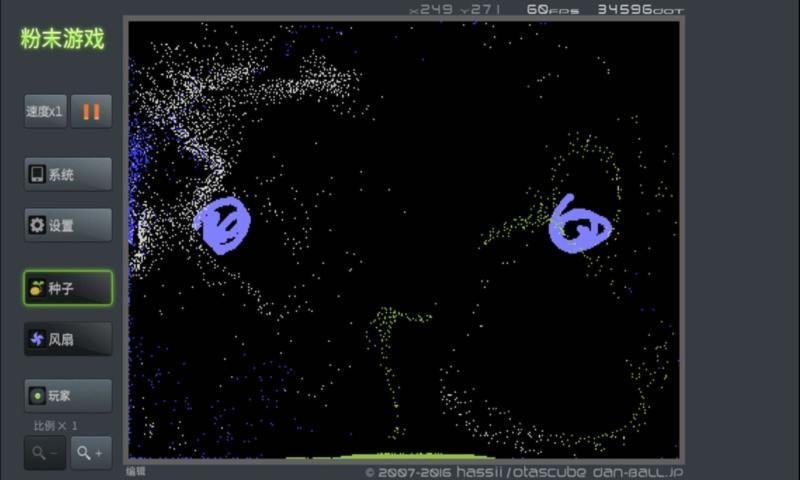Click the right blue blob on canvas
The height and width of the screenshot is (480, 800).
coord(579,225)
